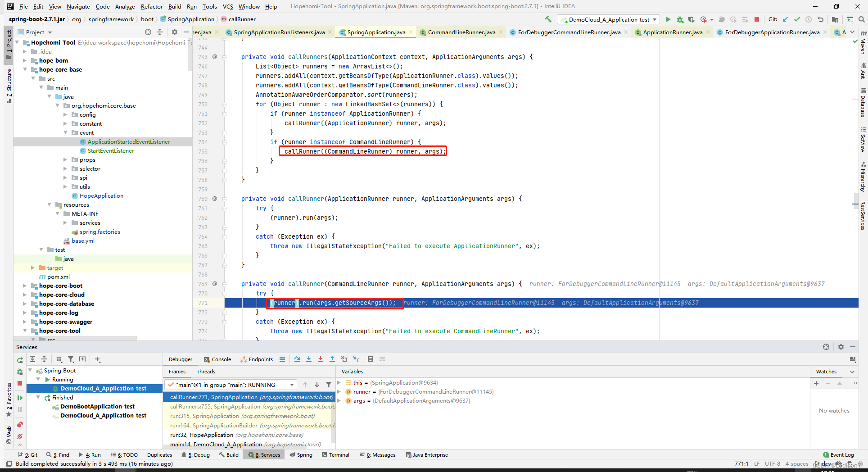Open Project view mode dropdown
Screen dimensions: 868x472
pos(50,32)
